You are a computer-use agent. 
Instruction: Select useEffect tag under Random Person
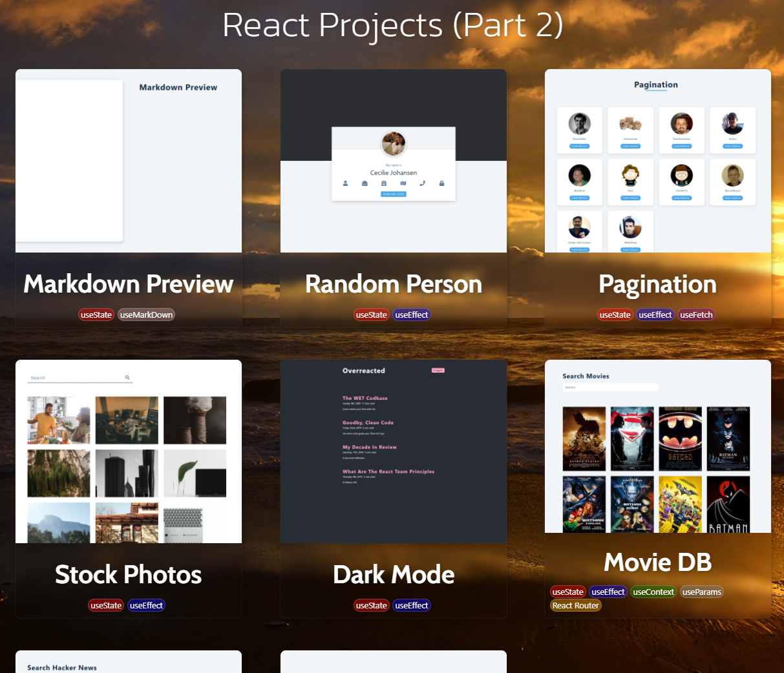[x=412, y=315]
